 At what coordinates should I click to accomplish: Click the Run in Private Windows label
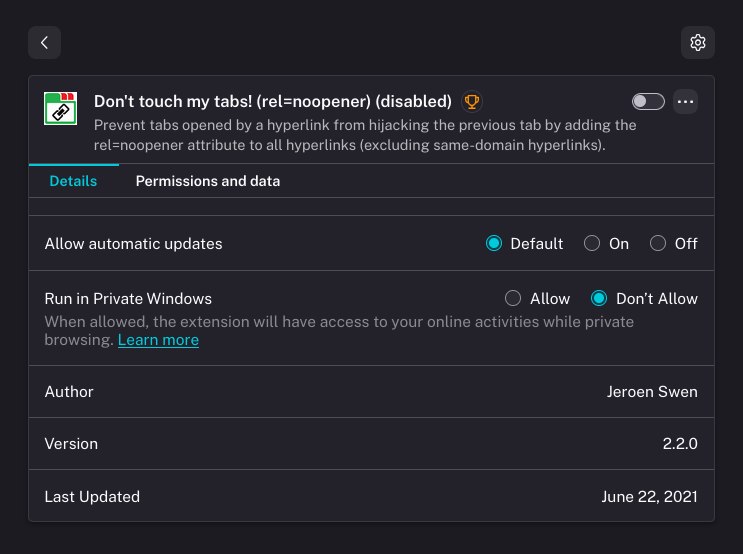128,298
